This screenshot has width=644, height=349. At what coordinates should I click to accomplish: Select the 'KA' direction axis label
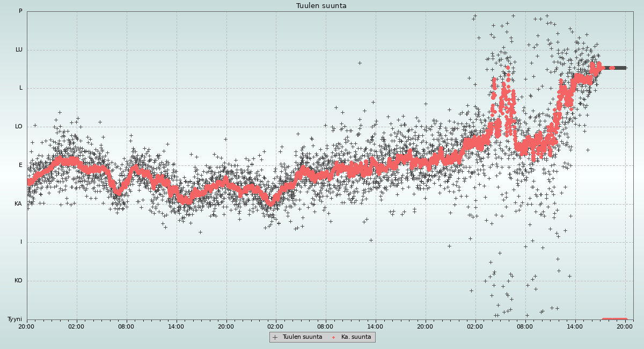coord(18,204)
